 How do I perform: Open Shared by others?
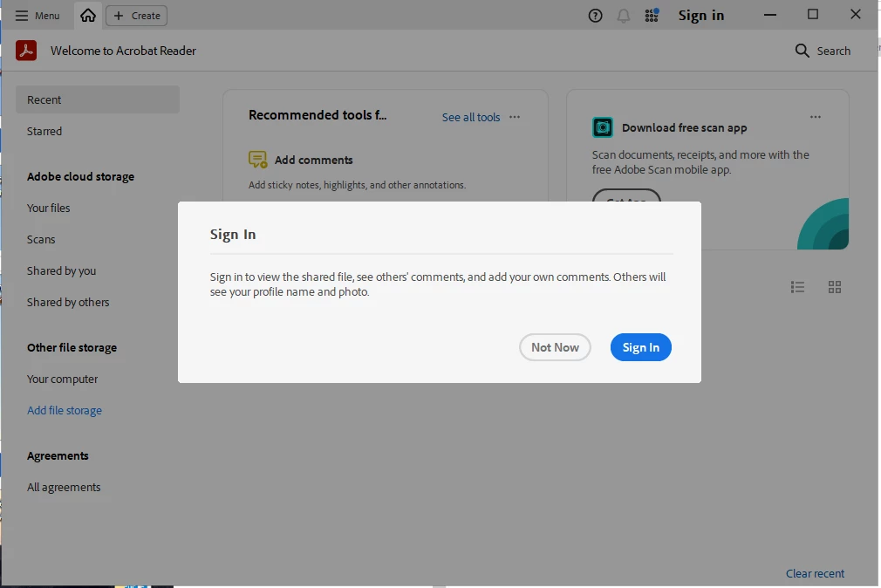point(68,303)
